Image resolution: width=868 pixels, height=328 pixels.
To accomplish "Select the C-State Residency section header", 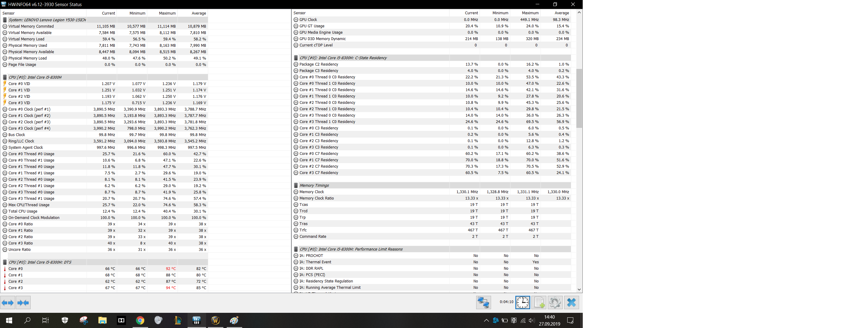I will [x=432, y=58].
